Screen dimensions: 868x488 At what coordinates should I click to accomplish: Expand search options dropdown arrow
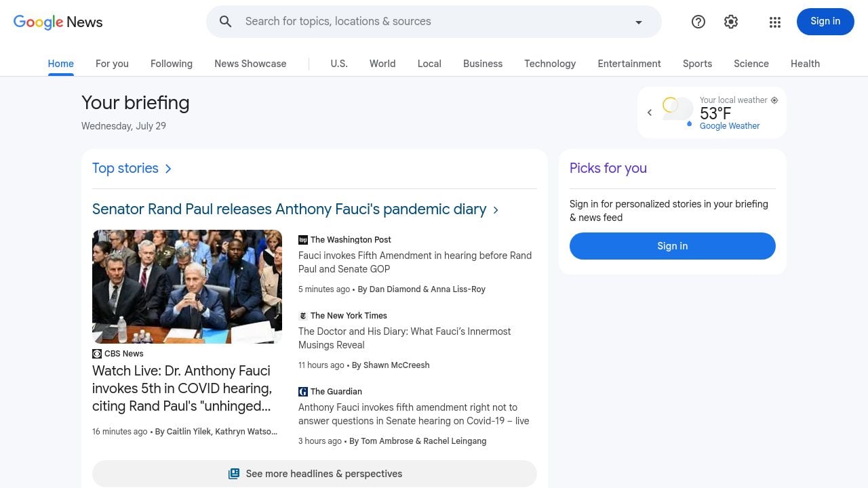click(638, 22)
